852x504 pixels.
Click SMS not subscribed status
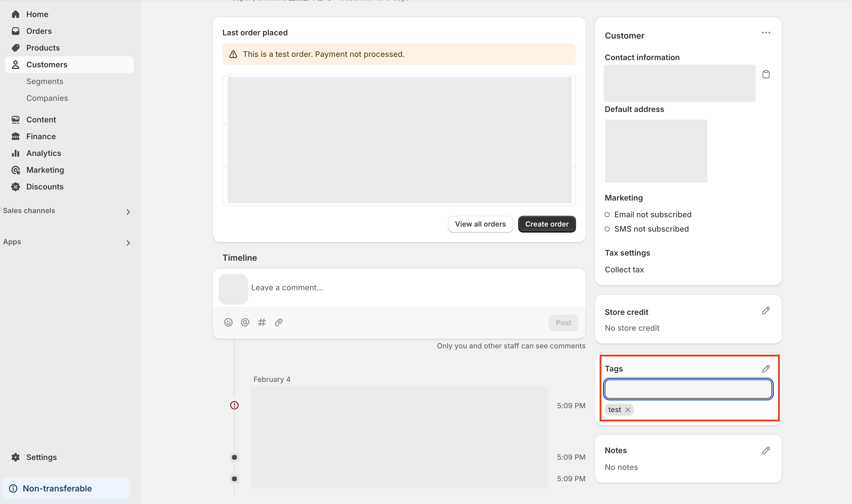[651, 229]
